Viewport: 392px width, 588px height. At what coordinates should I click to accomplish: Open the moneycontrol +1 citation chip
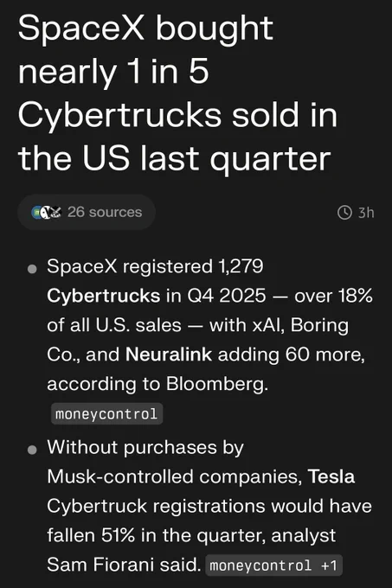pyautogui.click(x=273, y=566)
